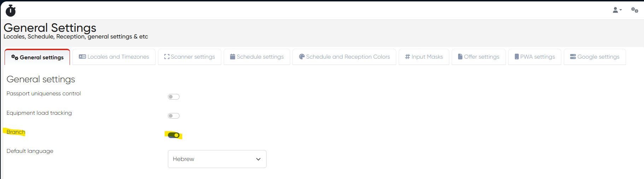
Task: Click the scanner frame icon
Action: pos(167,57)
